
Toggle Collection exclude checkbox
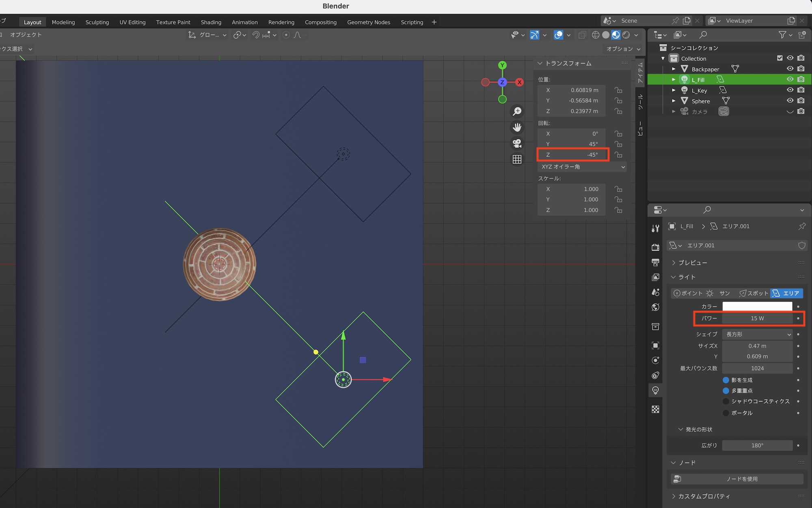pyautogui.click(x=780, y=58)
